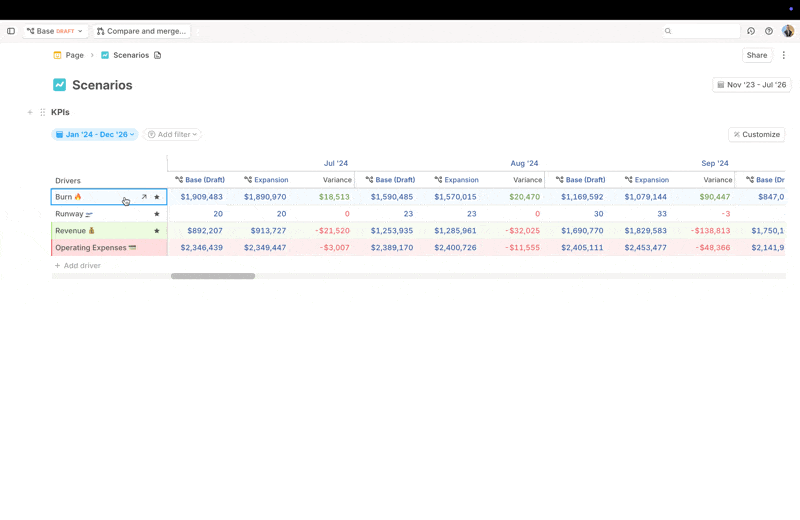
Task: Toggle the left sidebar panel icon
Action: pyautogui.click(x=11, y=31)
